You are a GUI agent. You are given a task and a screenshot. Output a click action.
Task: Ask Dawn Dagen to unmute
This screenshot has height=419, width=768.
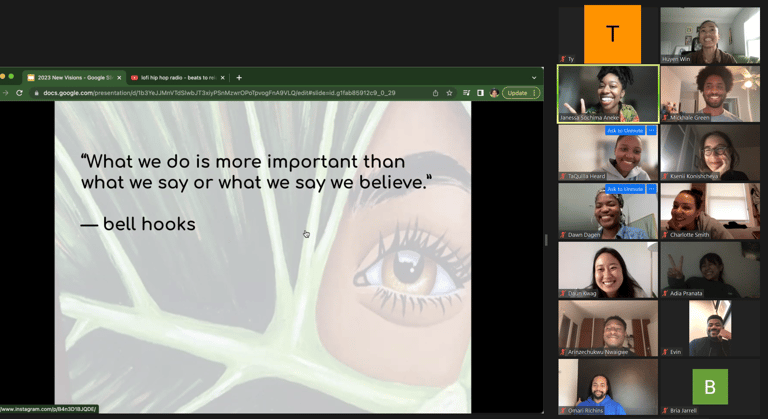coord(625,189)
